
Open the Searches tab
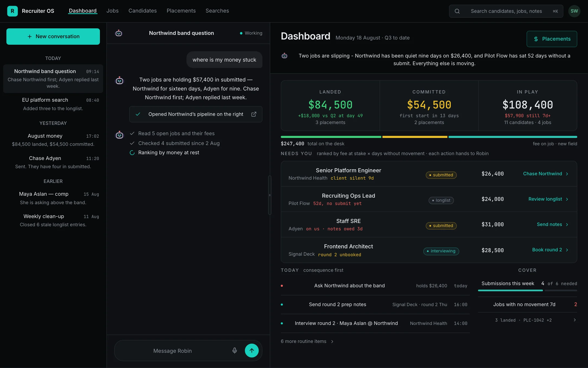click(x=217, y=11)
